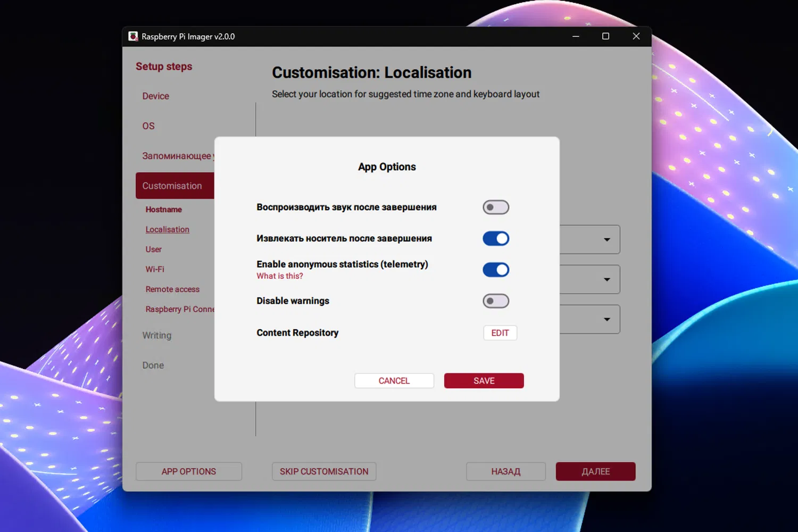Click SKIP CUSTOMISATION button

(x=324, y=471)
